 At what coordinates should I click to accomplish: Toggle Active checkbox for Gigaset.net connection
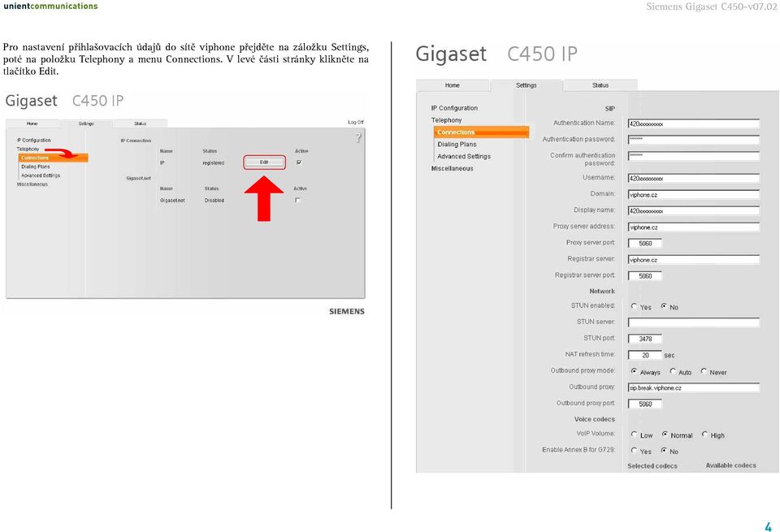pyautogui.click(x=297, y=200)
